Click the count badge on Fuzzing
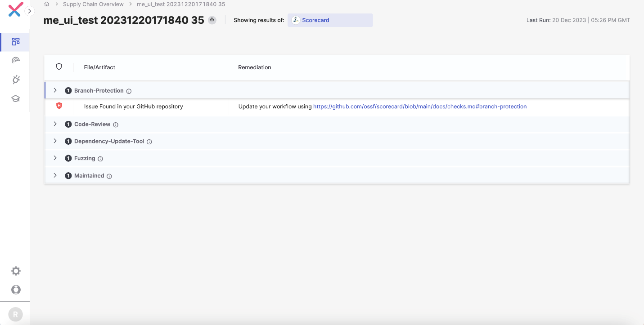 (68, 159)
